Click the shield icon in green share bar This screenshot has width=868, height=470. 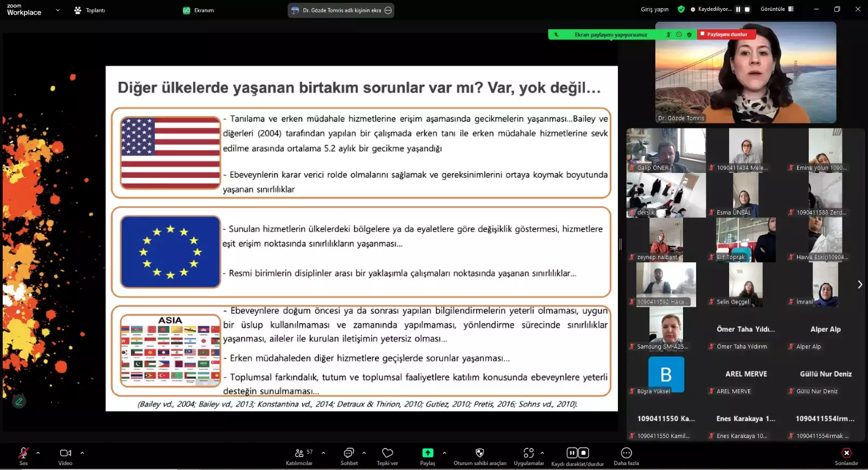coord(689,34)
